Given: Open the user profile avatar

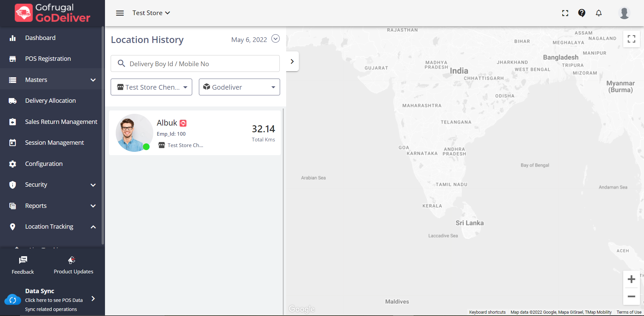Looking at the screenshot, I should click(624, 13).
